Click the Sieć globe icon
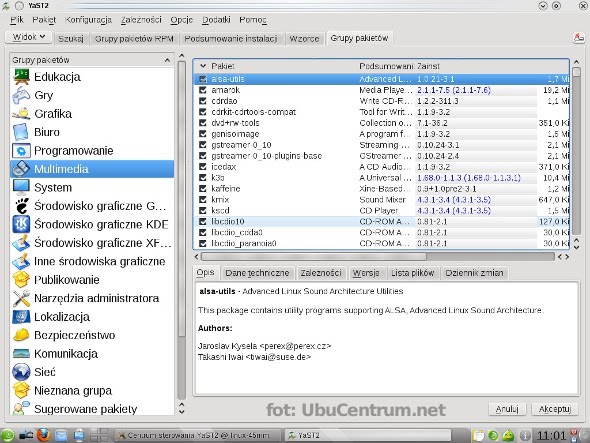The height and width of the screenshot is (443, 590). pyautogui.click(x=21, y=372)
